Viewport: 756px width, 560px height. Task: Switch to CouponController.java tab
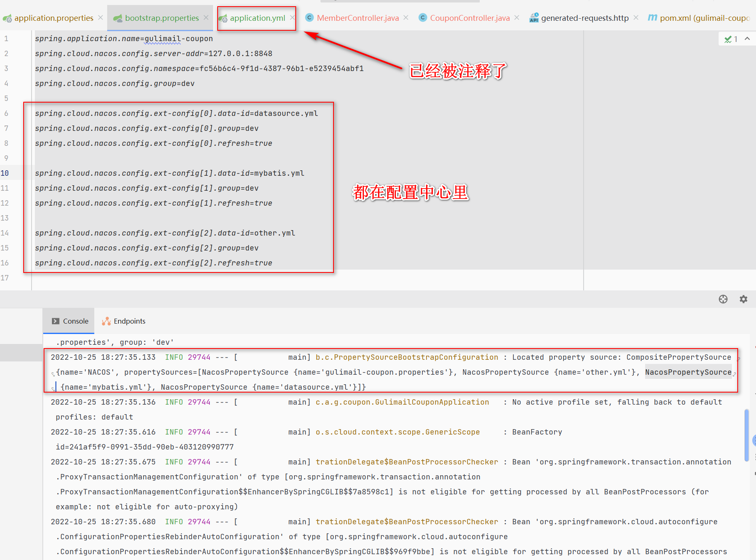tap(470, 18)
